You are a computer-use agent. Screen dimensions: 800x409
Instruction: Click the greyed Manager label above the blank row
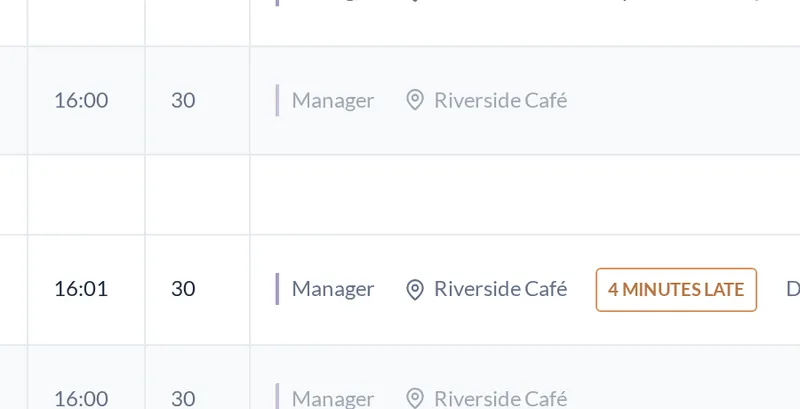tap(333, 100)
